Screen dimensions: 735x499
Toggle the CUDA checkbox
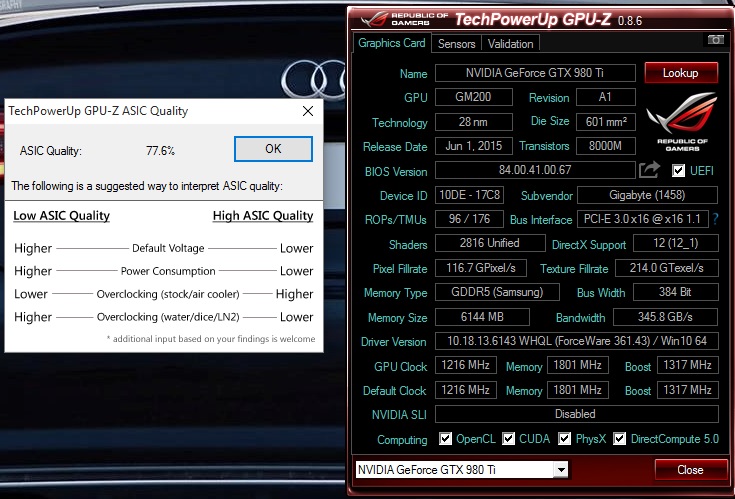tap(509, 439)
